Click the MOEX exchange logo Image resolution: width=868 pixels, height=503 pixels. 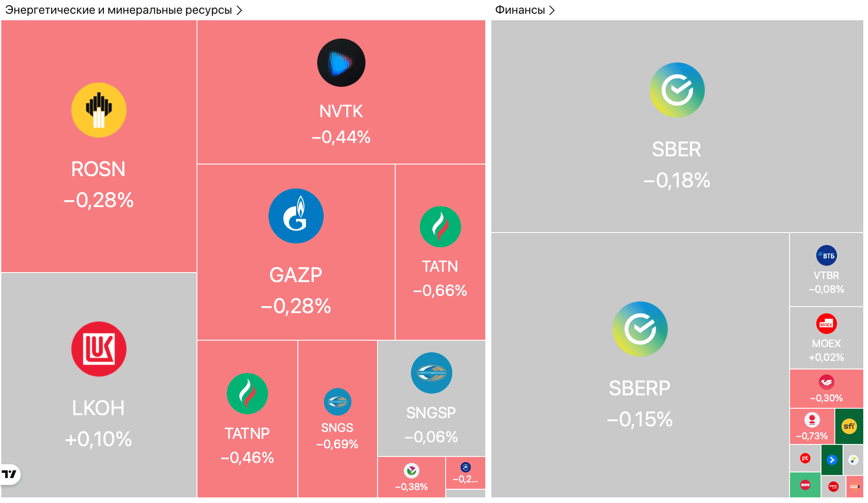coord(826,324)
